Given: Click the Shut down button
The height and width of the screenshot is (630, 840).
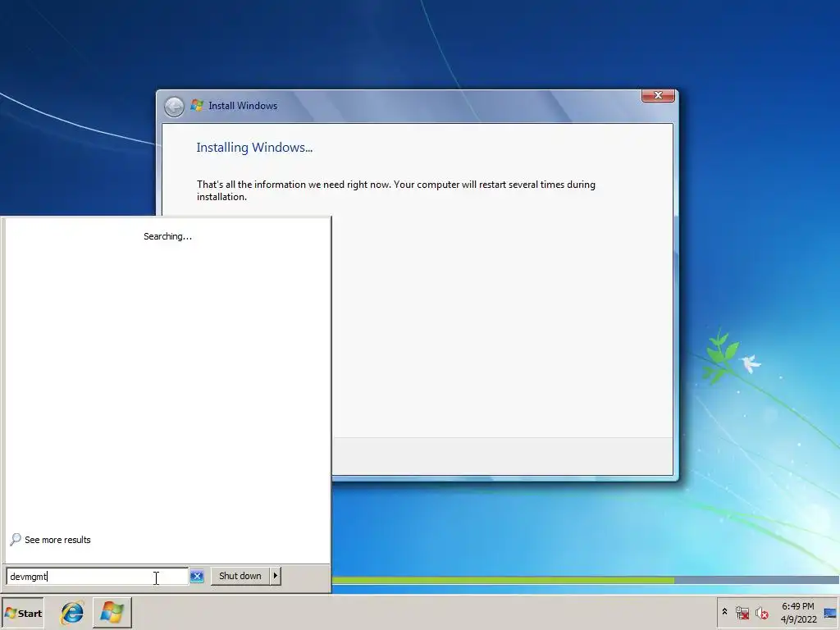Looking at the screenshot, I should (240, 576).
